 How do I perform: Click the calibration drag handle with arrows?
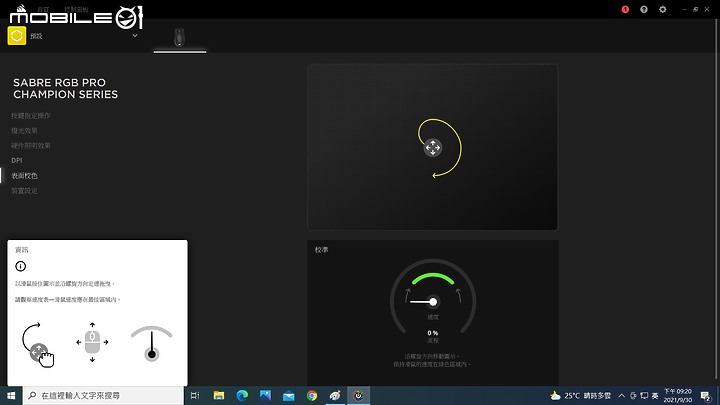click(x=433, y=147)
